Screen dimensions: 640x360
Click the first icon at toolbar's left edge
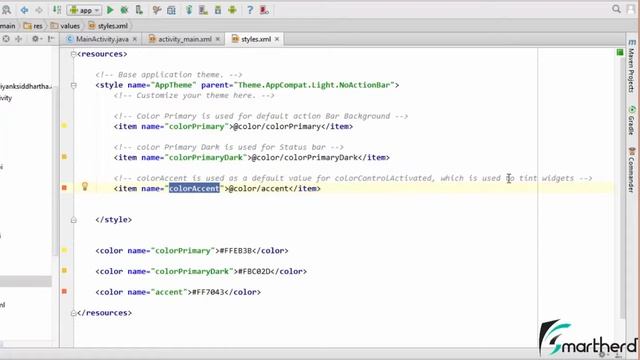pyautogui.click(x=6, y=10)
